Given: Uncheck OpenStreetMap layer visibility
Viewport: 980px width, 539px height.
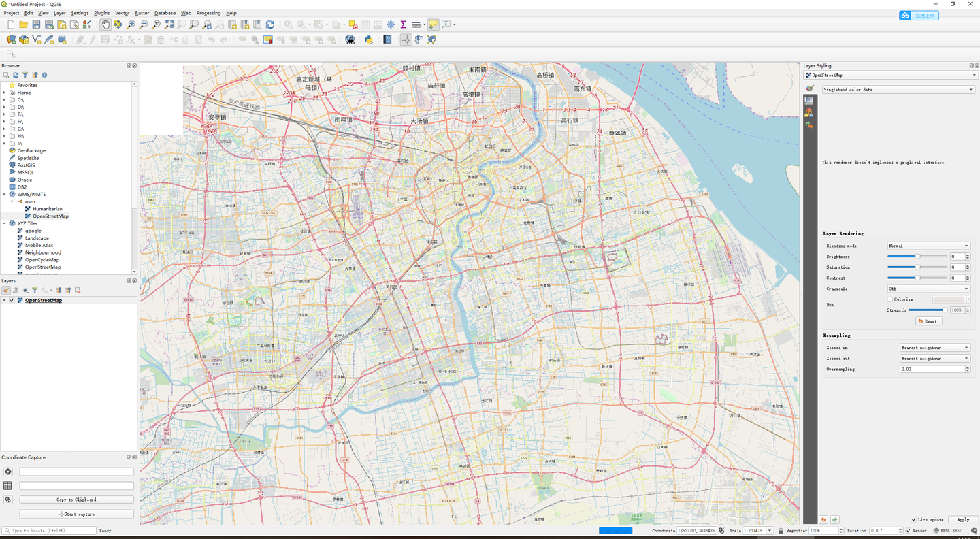Looking at the screenshot, I should (x=12, y=299).
